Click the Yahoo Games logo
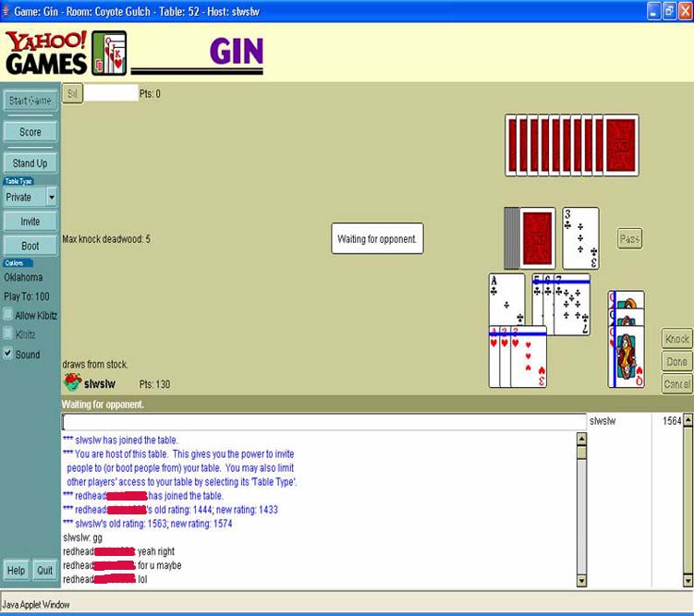Image resolution: width=694 pixels, height=616 pixels. 46,53
